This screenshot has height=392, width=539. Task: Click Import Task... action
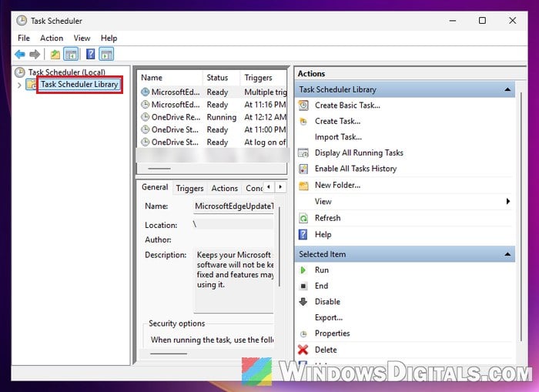(338, 137)
